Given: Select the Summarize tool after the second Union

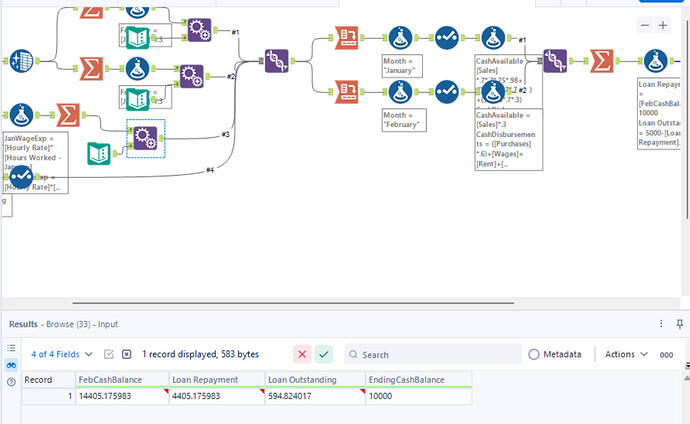Looking at the screenshot, I should (602, 62).
